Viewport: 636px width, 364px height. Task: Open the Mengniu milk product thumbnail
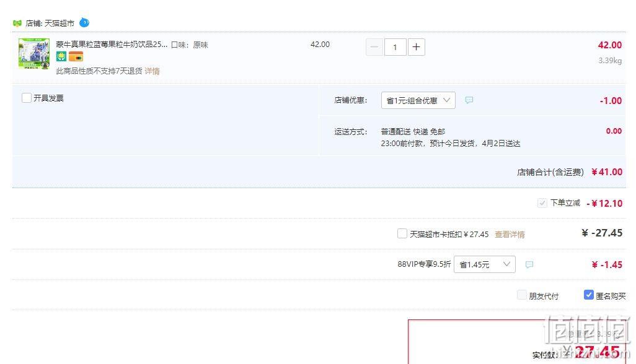coord(34,53)
